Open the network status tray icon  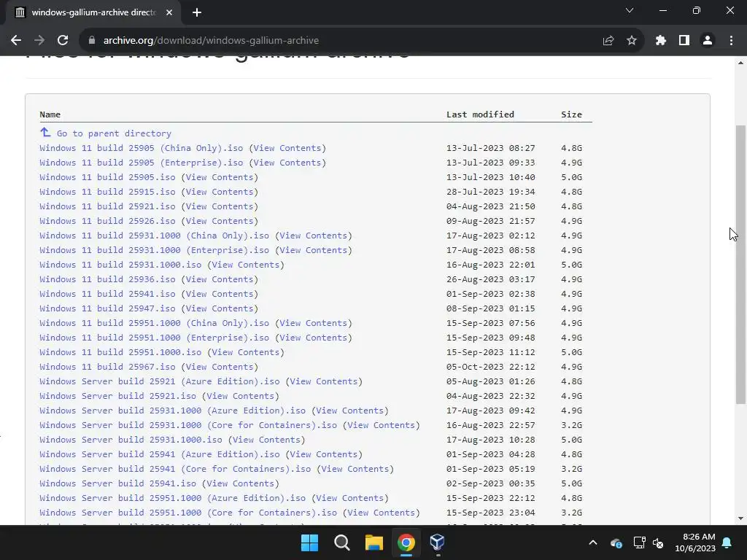point(639,542)
